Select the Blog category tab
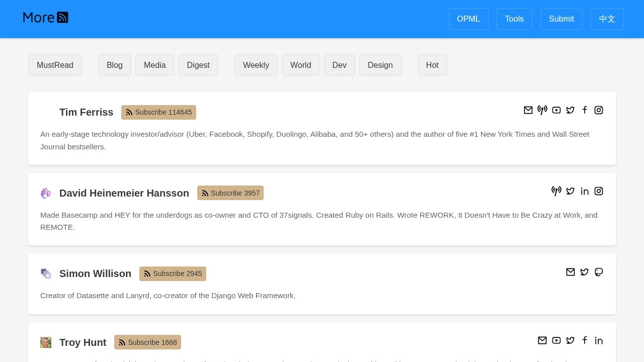Screen dimensions: 644x362 (x=115, y=65)
